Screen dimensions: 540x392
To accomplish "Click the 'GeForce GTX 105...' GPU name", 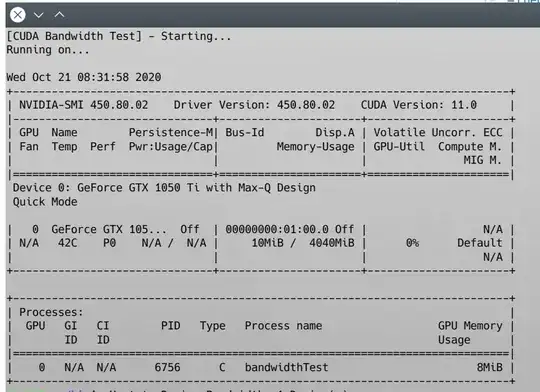I will 109,229.
